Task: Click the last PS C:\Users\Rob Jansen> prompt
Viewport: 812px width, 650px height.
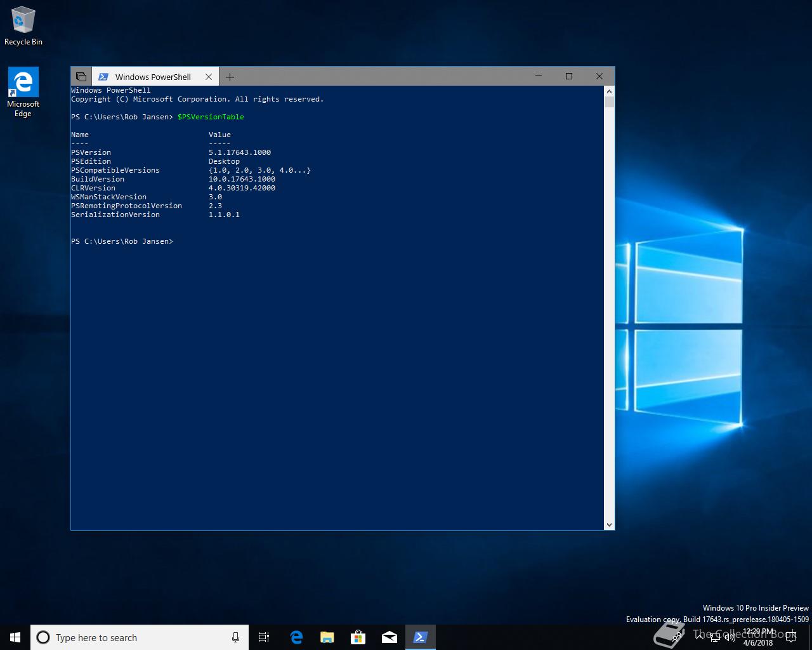Action: coord(122,241)
